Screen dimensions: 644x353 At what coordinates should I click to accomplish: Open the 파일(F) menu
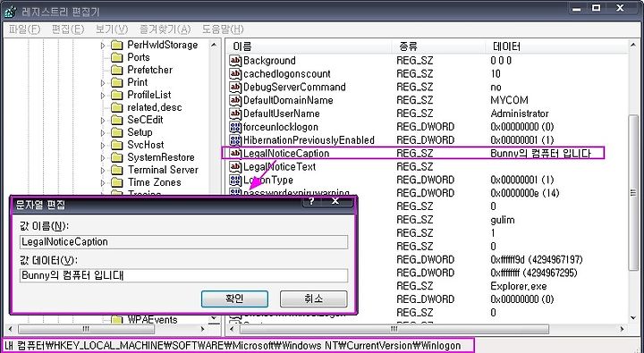25,29
